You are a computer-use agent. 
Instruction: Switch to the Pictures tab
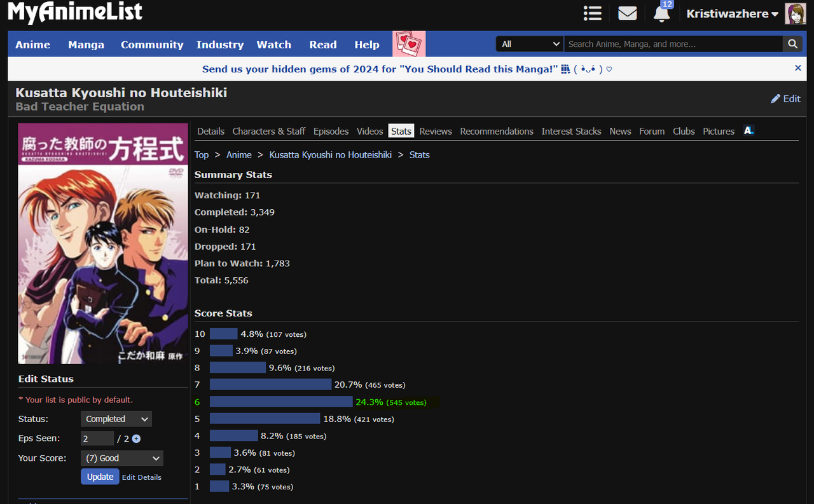[x=719, y=131]
